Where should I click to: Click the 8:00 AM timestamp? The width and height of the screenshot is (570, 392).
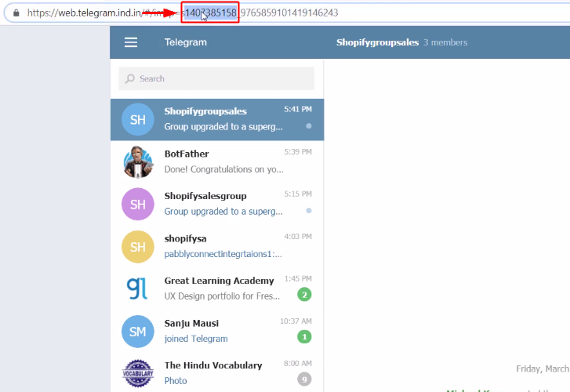[x=298, y=363]
